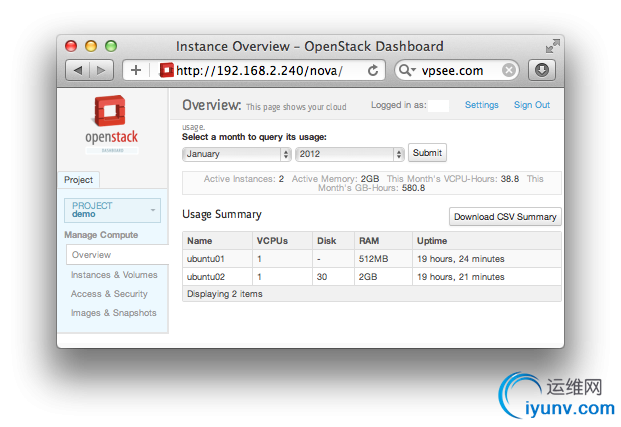Click the Manage Compute heading
Viewport: 621px width, 427px height.
click(x=101, y=235)
